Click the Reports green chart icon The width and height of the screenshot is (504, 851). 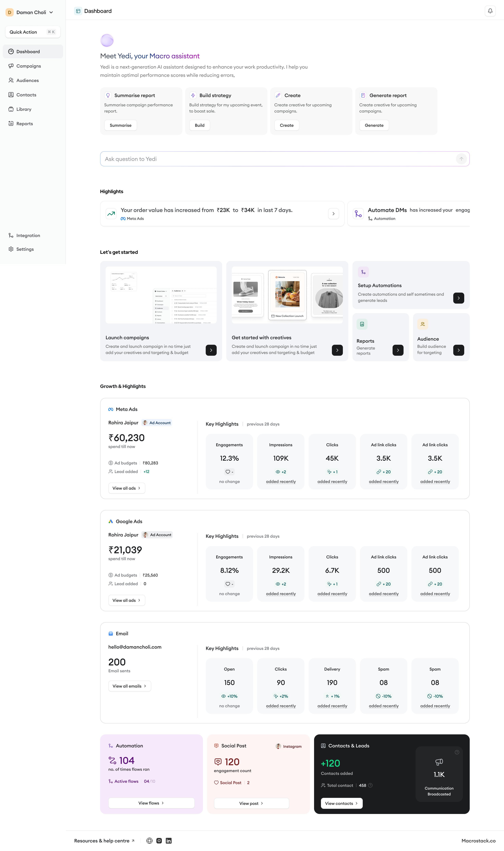click(362, 324)
